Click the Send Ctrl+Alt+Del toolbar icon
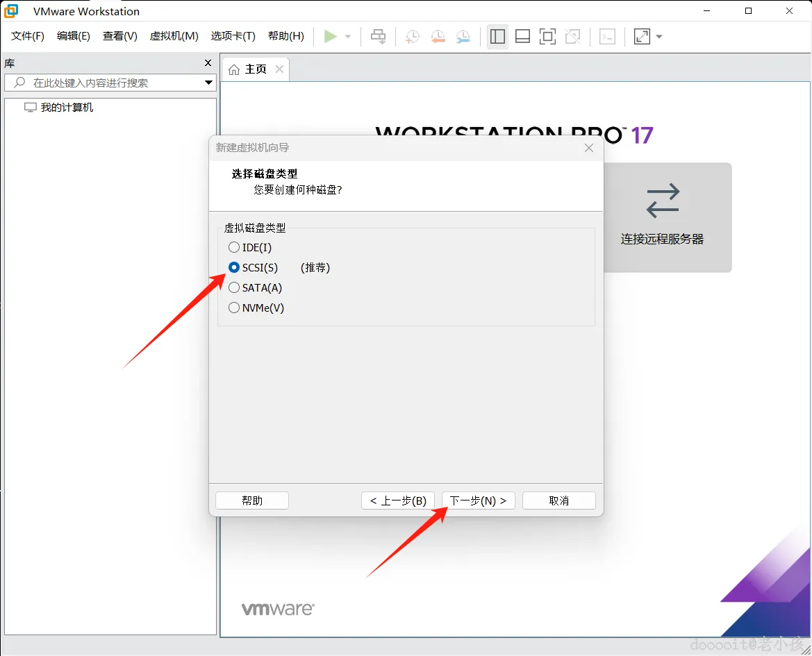The width and height of the screenshot is (812, 656). tap(379, 36)
